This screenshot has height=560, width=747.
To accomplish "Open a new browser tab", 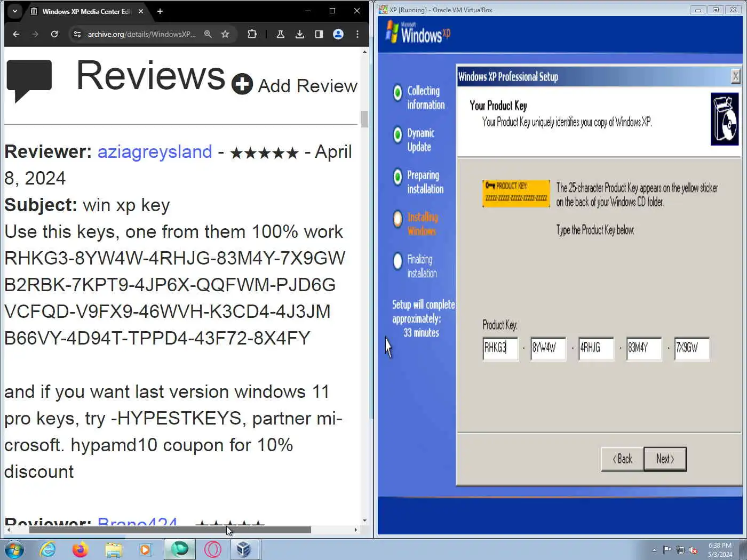I will [x=160, y=11].
